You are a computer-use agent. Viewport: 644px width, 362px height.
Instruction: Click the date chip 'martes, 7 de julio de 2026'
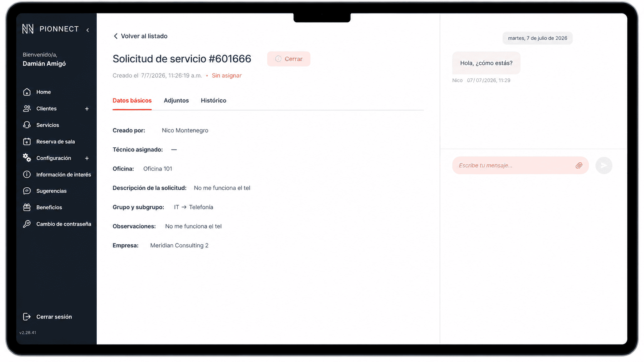[x=537, y=38]
